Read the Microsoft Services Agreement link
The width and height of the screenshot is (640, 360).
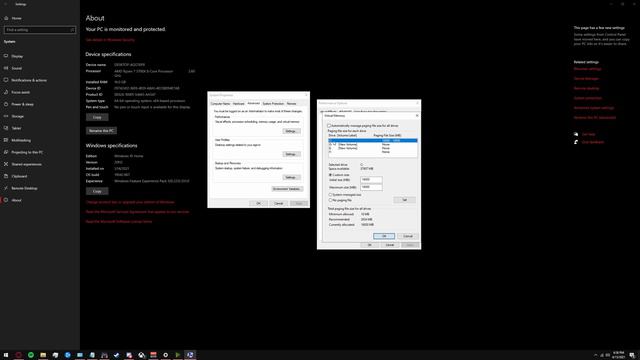click(138, 212)
